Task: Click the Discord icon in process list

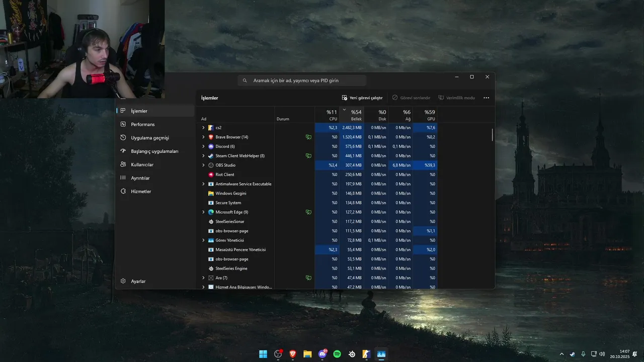Action: (x=211, y=146)
